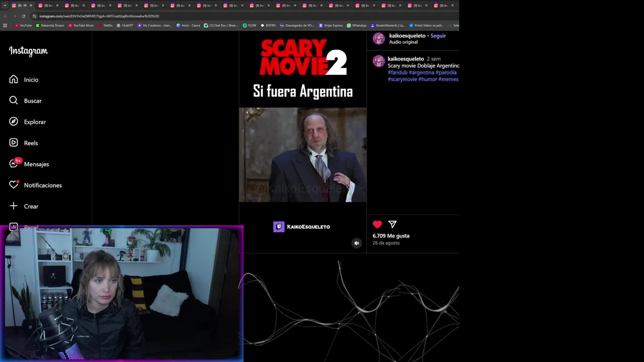Image resolution: width=644 pixels, height=362 pixels.
Task: Like the reel with the red heart
Action: pyautogui.click(x=377, y=224)
